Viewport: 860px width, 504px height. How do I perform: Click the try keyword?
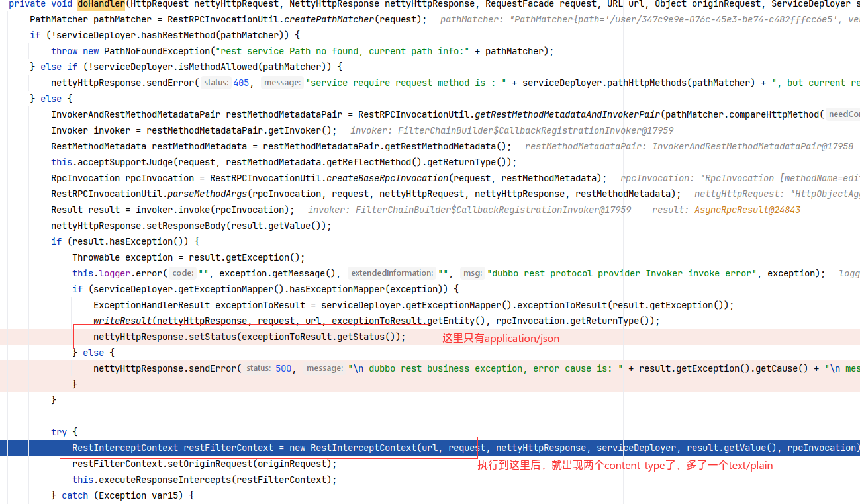pos(59,432)
